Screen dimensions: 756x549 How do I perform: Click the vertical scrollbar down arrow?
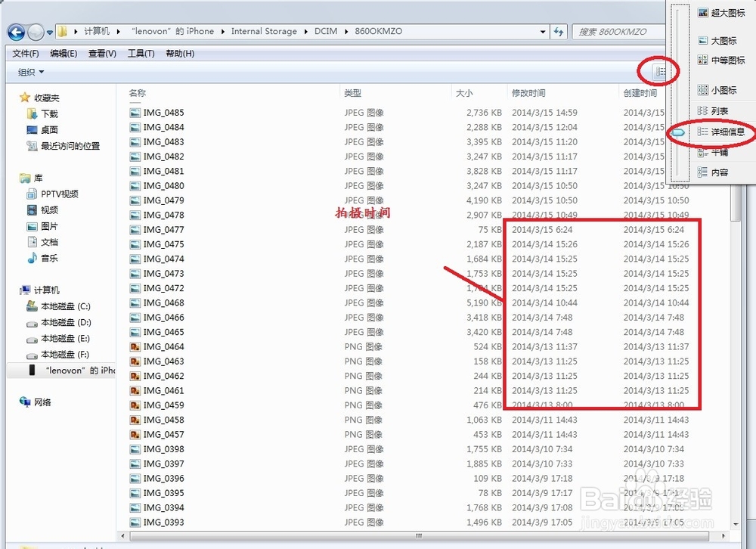click(736, 524)
